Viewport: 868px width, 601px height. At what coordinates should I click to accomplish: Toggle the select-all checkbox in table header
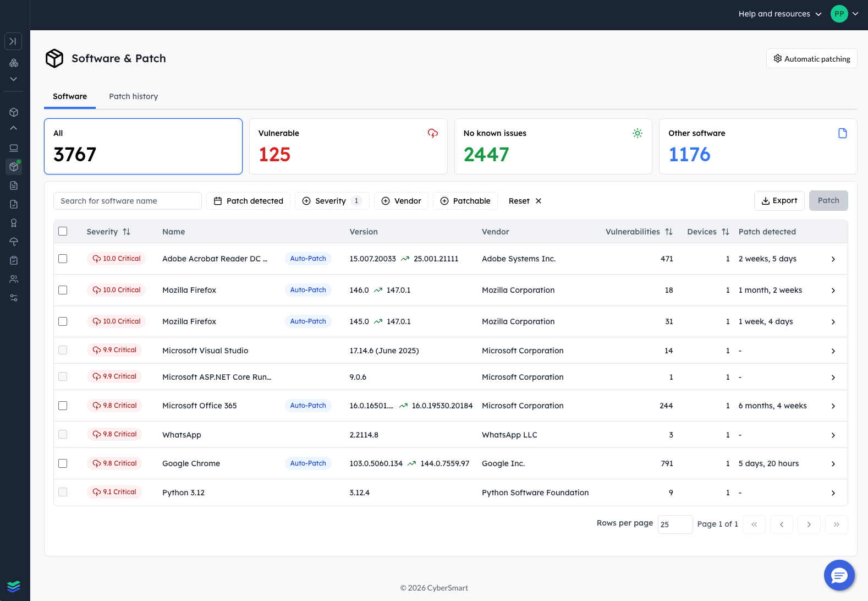[63, 232]
